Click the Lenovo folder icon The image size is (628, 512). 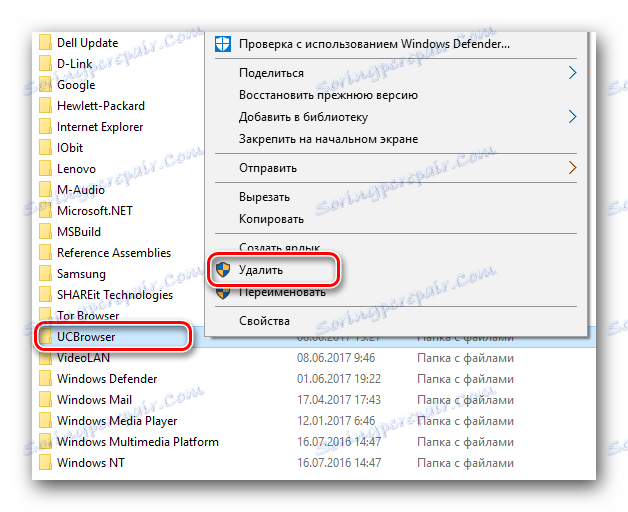[45, 169]
